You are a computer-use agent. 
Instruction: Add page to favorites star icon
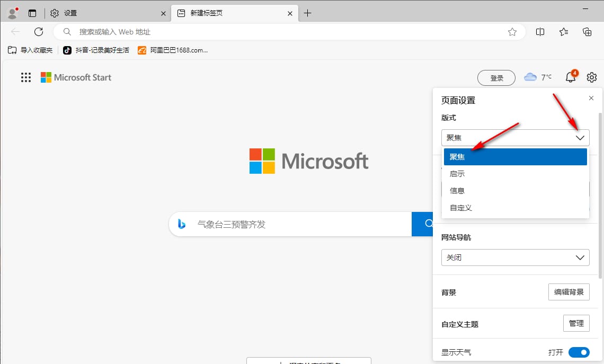pos(512,32)
